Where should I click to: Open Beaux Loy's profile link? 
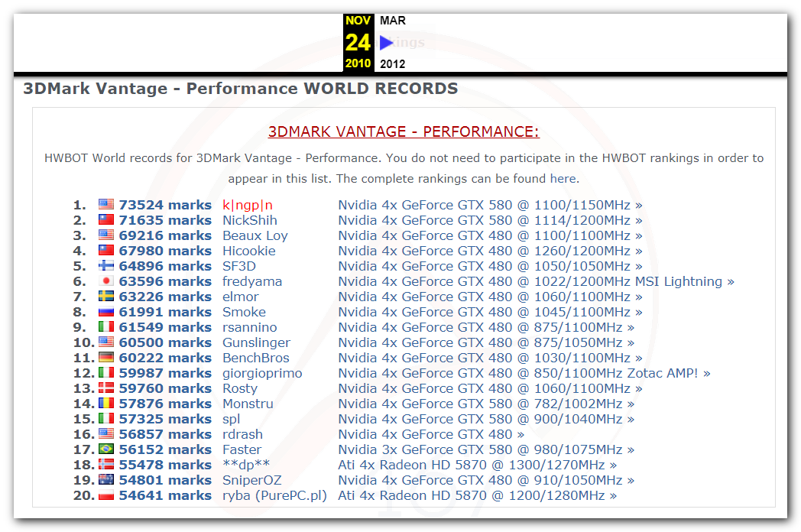[x=255, y=235]
